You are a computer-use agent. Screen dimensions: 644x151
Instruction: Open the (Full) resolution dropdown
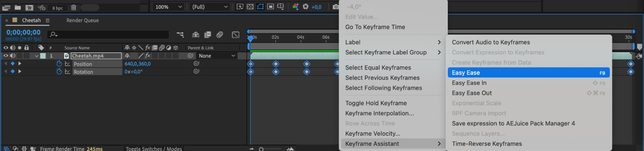pos(210,7)
